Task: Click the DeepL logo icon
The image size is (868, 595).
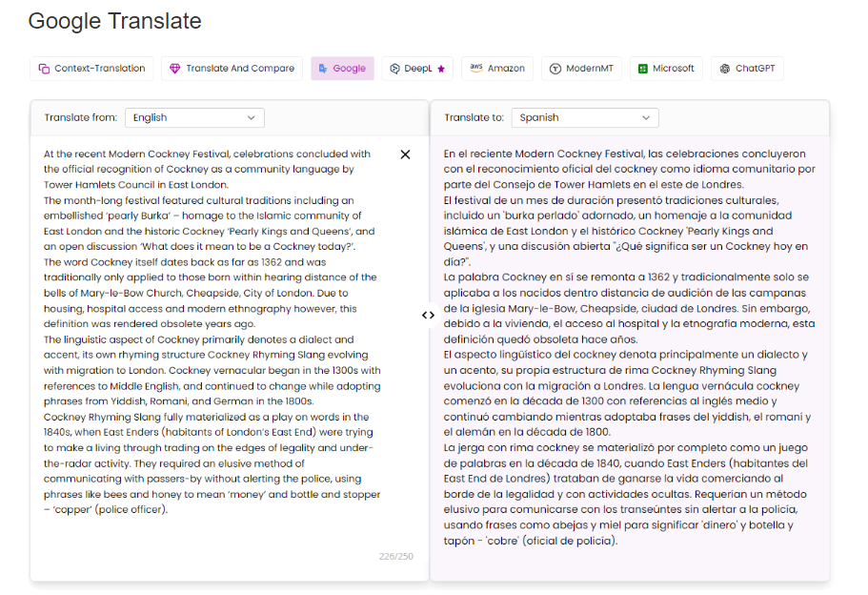Action: [394, 69]
